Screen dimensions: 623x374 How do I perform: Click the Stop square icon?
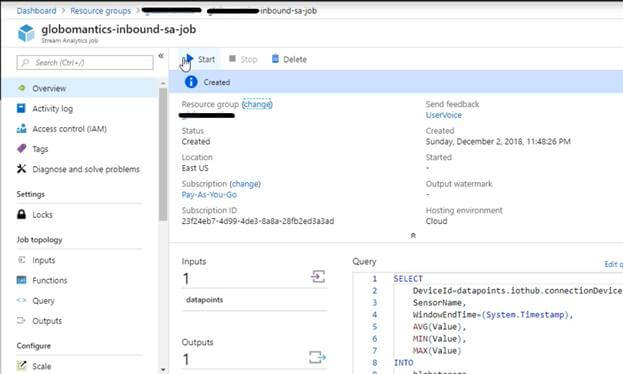(232, 59)
